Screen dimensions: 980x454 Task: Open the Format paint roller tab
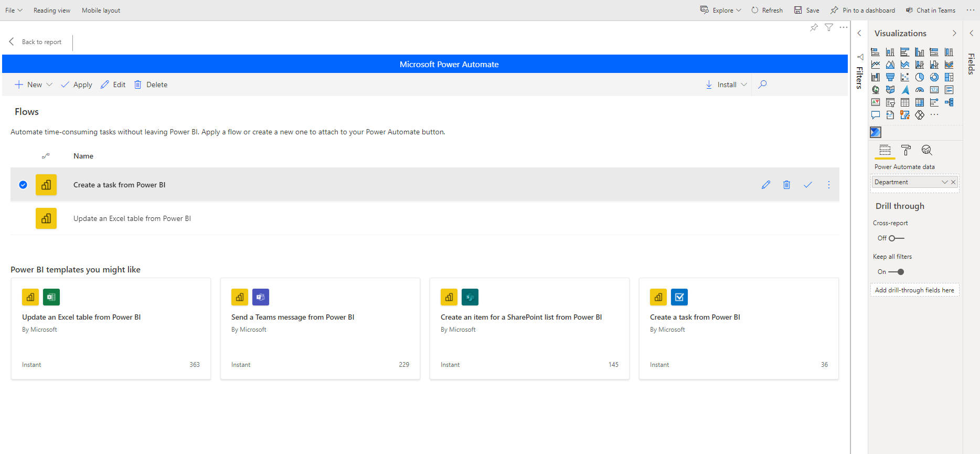[x=906, y=151]
